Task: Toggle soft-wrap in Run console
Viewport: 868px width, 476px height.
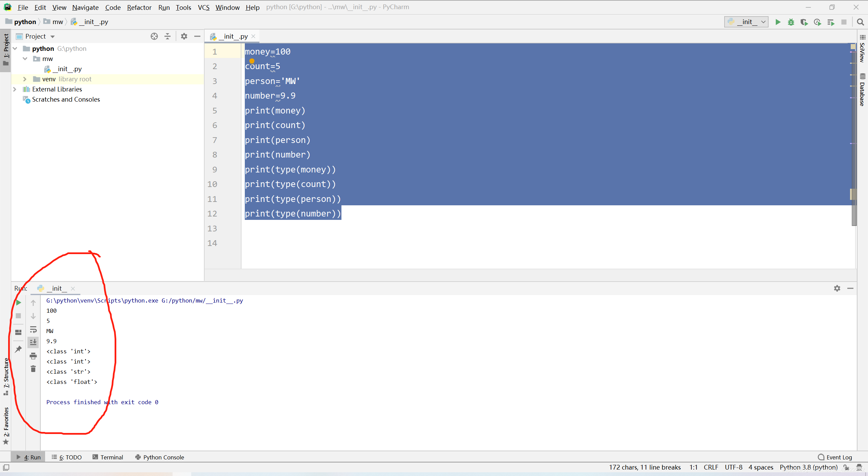Action: point(33,330)
